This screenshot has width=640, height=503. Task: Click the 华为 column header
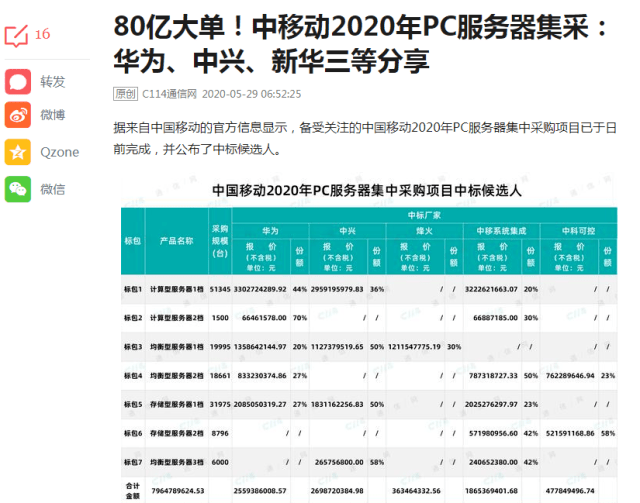270,231
